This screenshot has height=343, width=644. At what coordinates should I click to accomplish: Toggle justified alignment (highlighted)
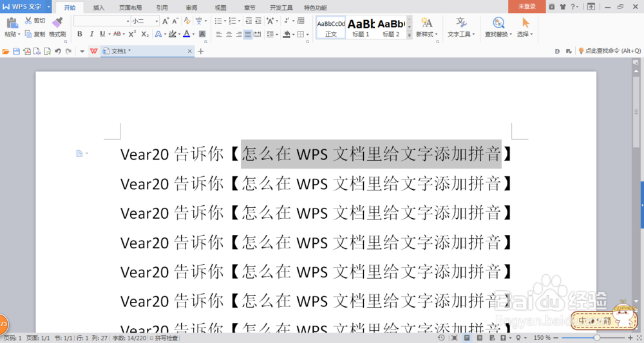coord(248,35)
